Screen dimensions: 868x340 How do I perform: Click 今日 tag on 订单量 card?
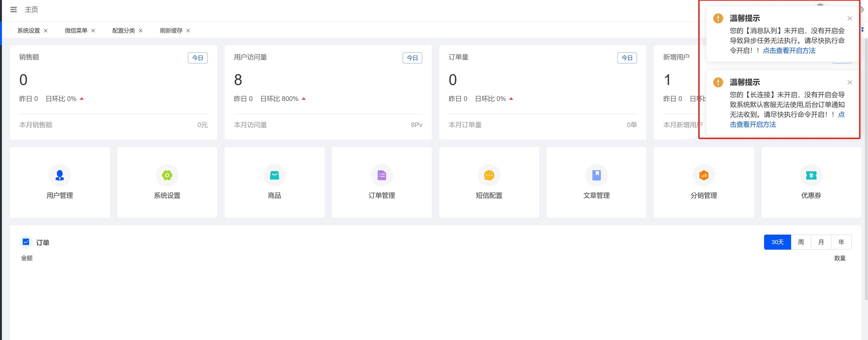tap(627, 58)
